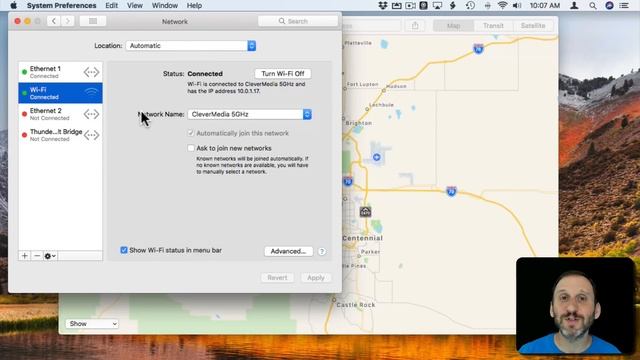Image resolution: width=640 pixels, height=360 pixels.
Task: Remove selected service with minus button
Action: pyautogui.click(x=37, y=256)
